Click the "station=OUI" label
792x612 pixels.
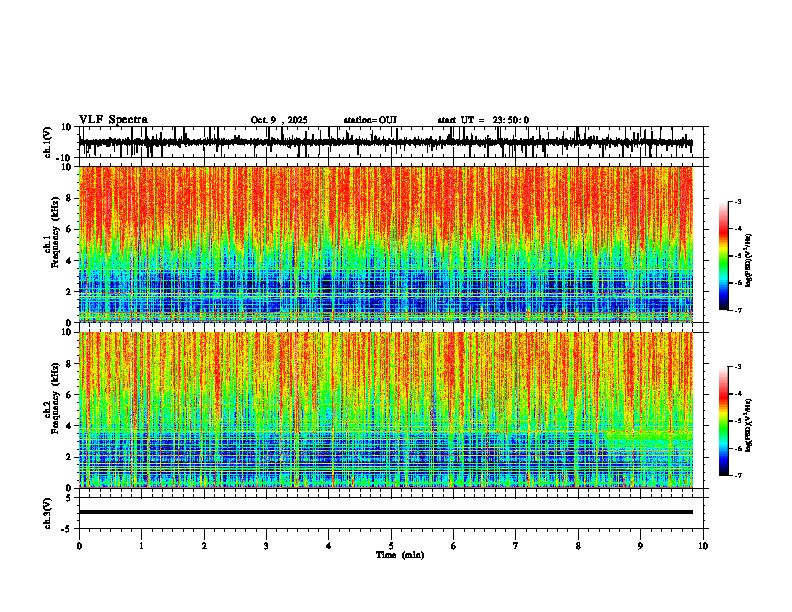(x=370, y=120)
